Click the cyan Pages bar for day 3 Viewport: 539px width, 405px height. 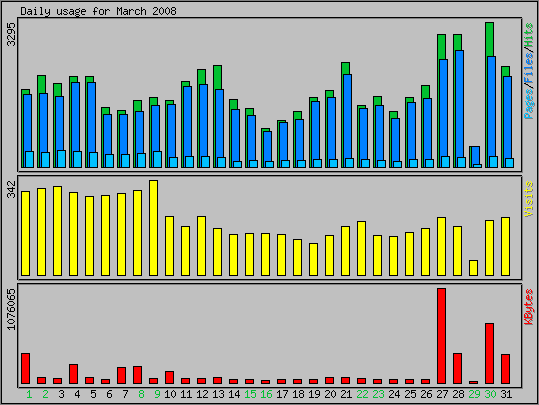click(62, 159)
